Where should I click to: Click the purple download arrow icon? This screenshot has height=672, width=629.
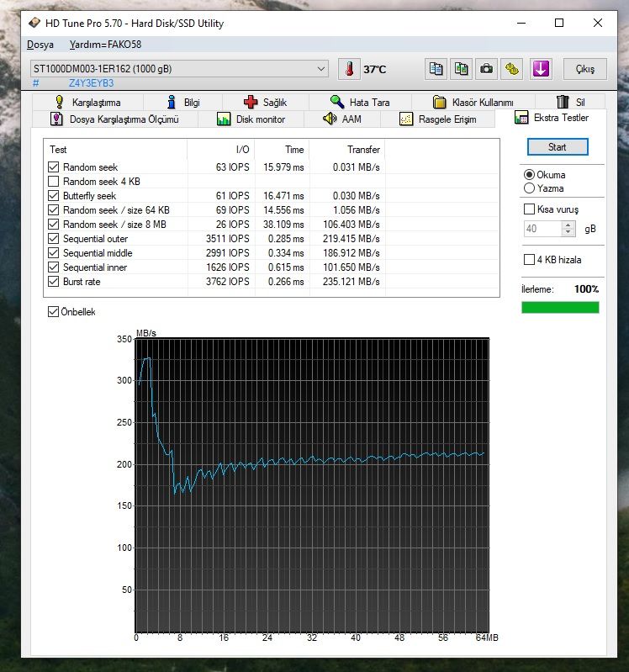[x=541, y=69]
